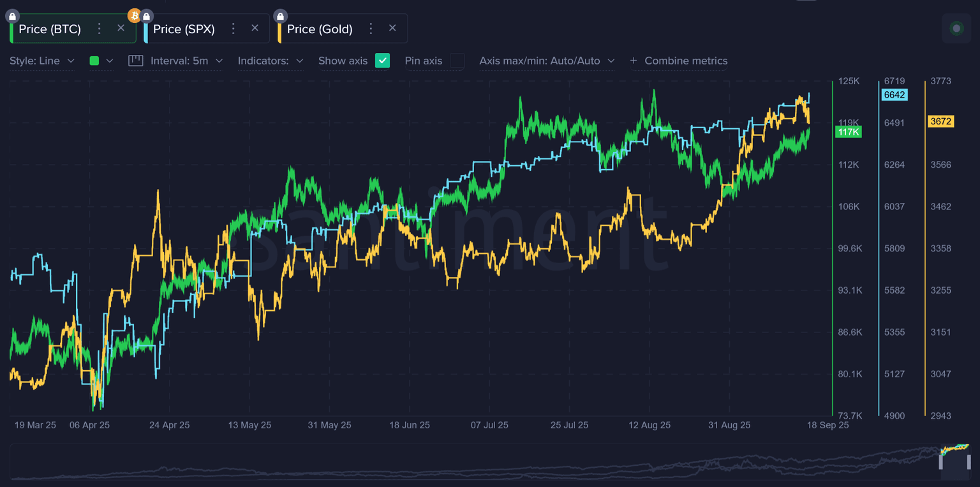Select the Price (SPX) metric tab

[x=184, y=29]
